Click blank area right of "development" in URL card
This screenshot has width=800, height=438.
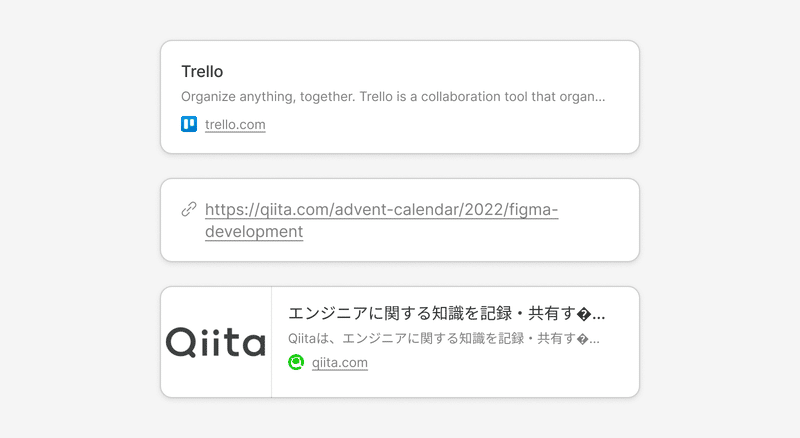[x=459, y=232]
